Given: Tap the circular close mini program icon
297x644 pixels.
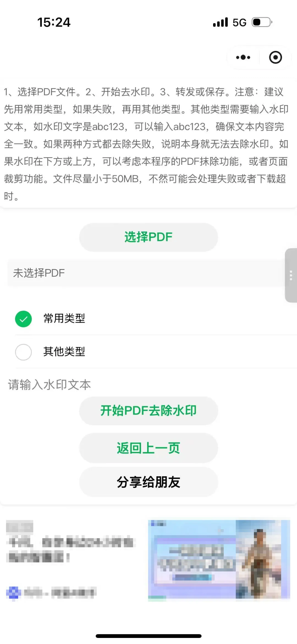Looking at the screenshot, I should pyautogui.click(x=275, y=57).
